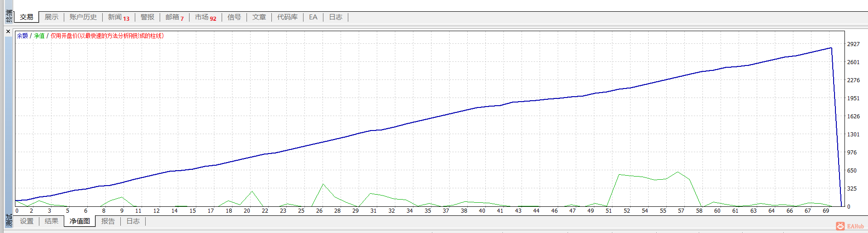Screen dimensions: 868x233
Task: Open the 新闻 tab
Action: [119, 17]
